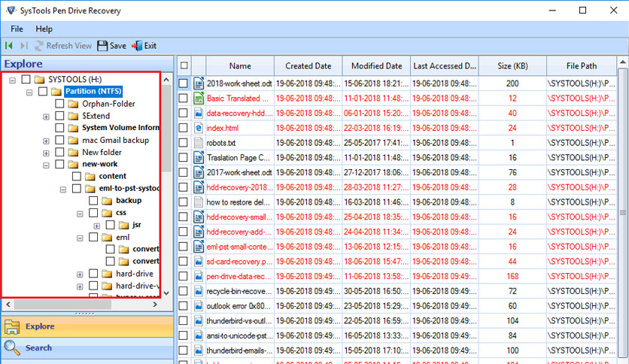Image resolution: width=629 pixels, height=364 pixels.
Task: Tick the select-all checkbox in table header
Action: (184, 65)
